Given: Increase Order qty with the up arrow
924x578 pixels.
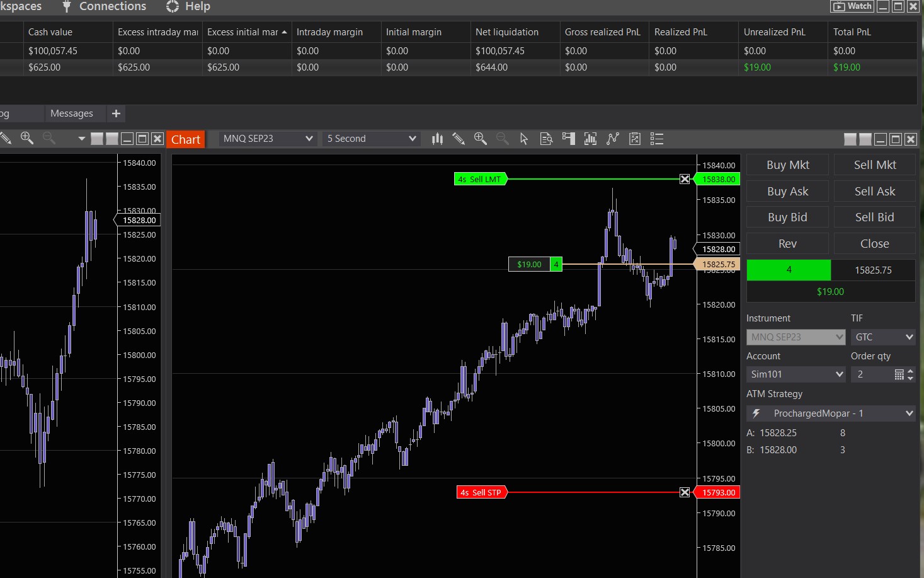Looking at the screenshot, I should tap(910, 371).
